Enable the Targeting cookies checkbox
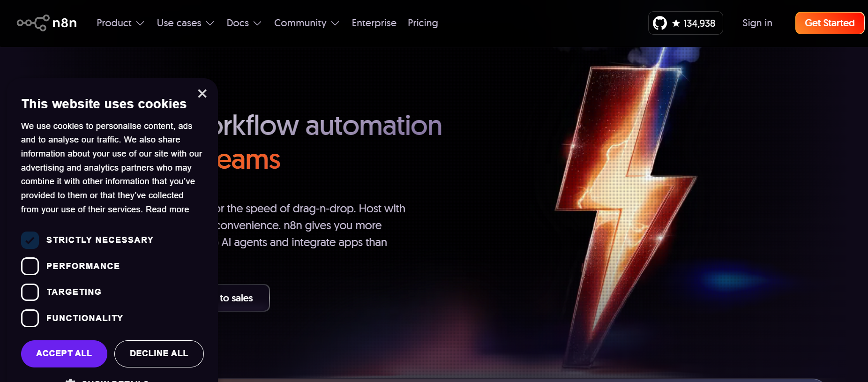868x382 pixels. 30,292
